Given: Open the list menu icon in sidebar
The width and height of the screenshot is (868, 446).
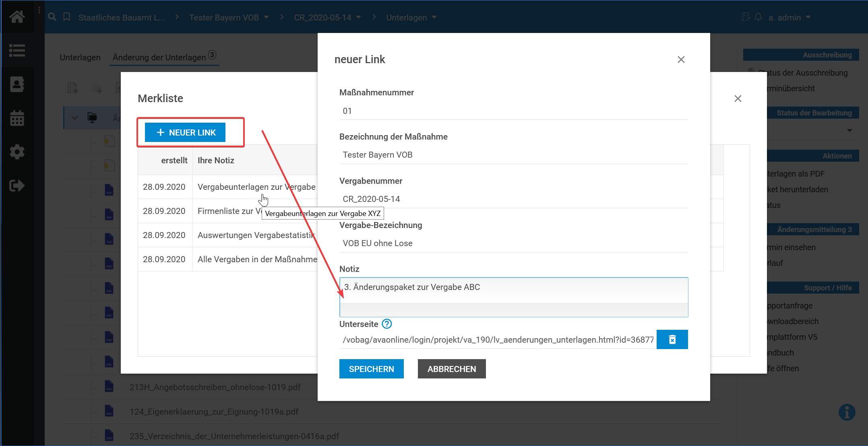Looking at the screenshot, I should [17, 50].
